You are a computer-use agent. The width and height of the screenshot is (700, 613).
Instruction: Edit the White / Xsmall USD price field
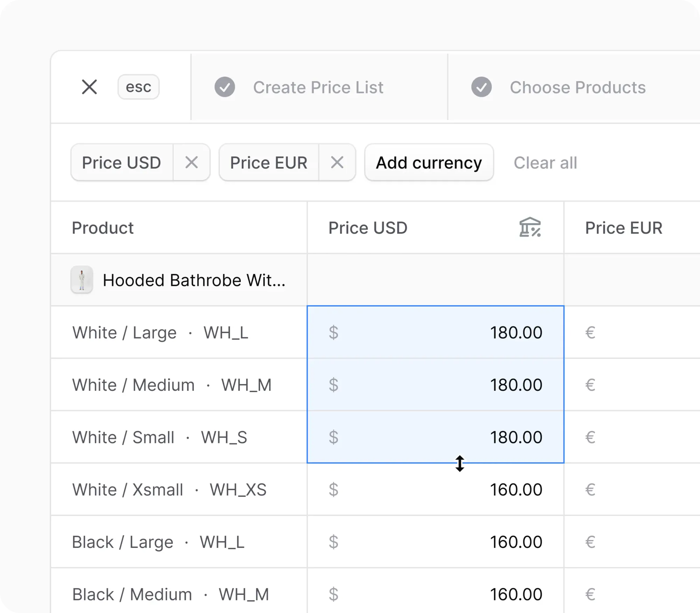pyautogui.click(x=435, y=489)
